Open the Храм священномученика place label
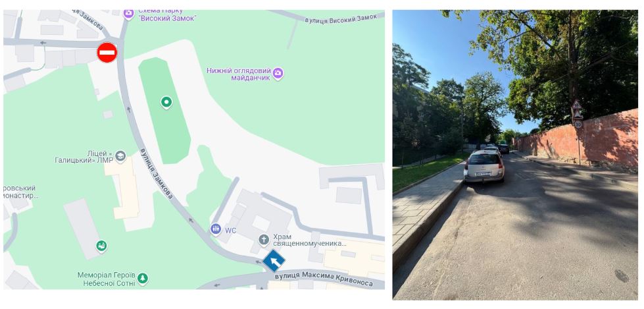 310,240
